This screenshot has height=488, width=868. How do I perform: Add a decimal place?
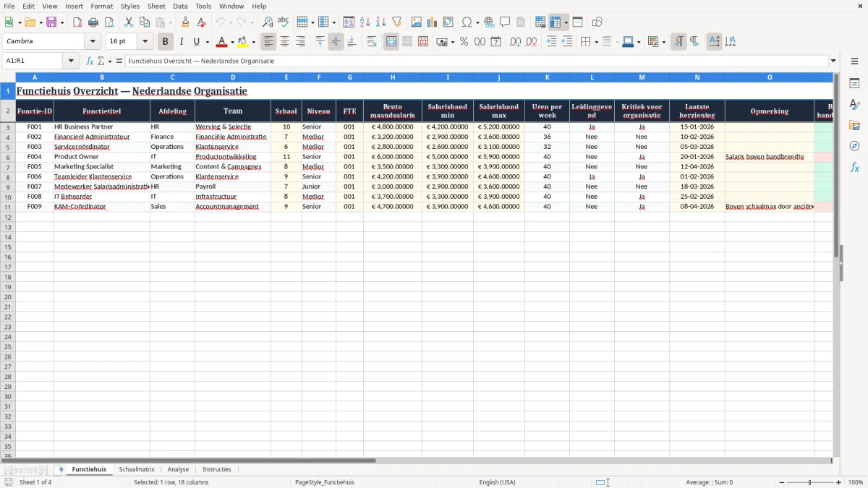515,42
